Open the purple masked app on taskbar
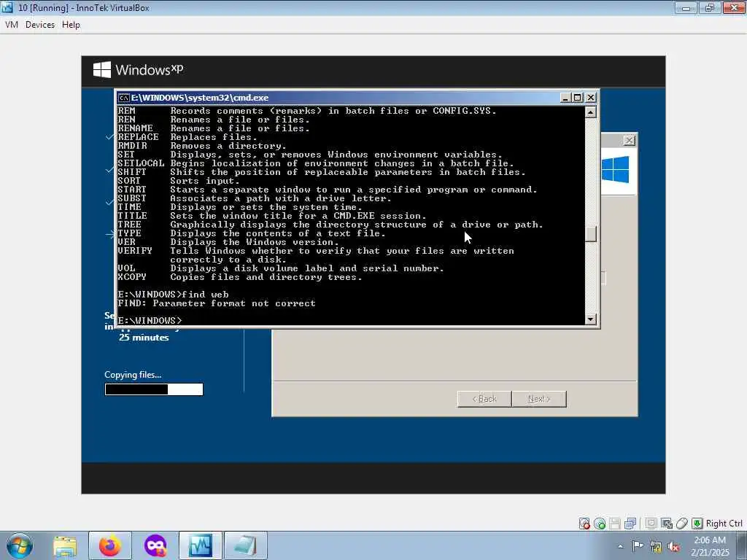Image resolution: width=747 pixels, height=560 pixels. point(155,546)
